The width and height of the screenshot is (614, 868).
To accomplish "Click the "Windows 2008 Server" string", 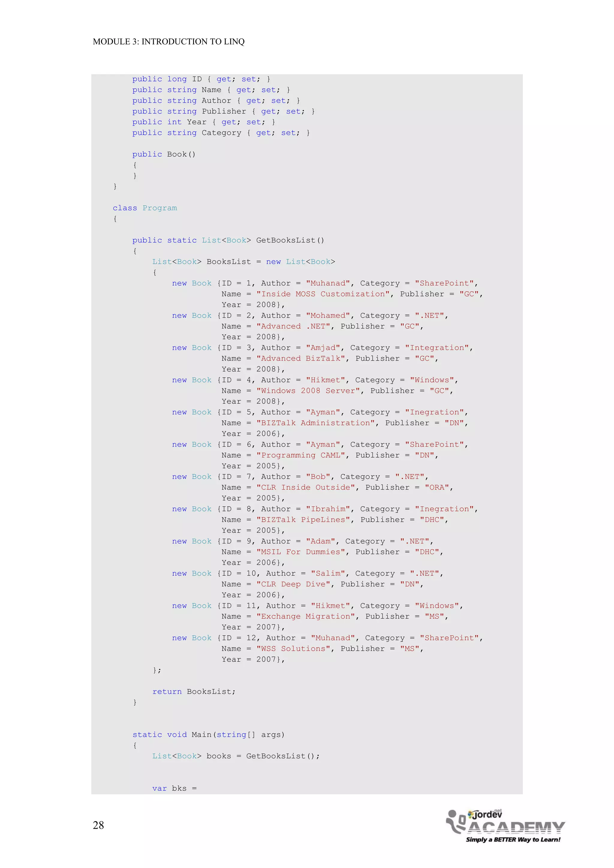I will pos(308,391).
